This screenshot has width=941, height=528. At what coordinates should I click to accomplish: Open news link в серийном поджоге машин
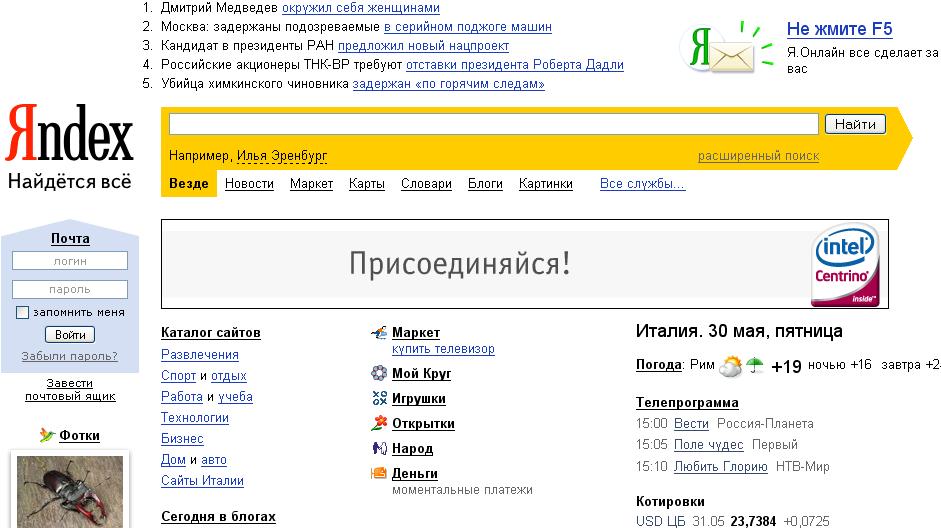pyautogui.click(x=467, y=27)
